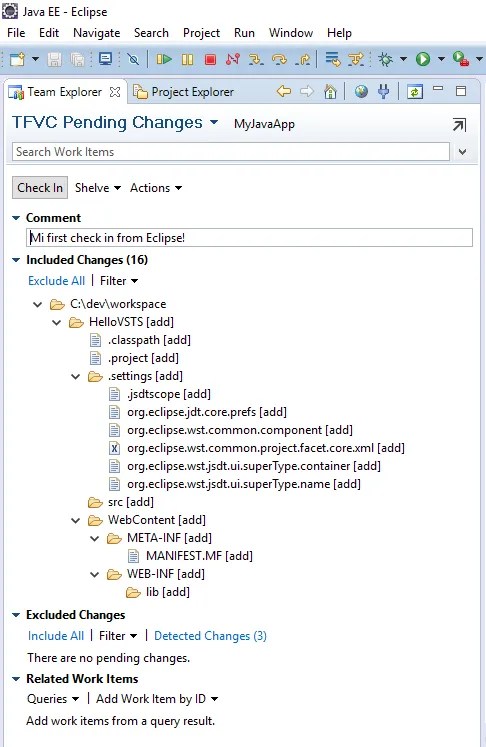The image size is (486, 747).
Task: Open the File menu
Action: [x=16, y=33]
